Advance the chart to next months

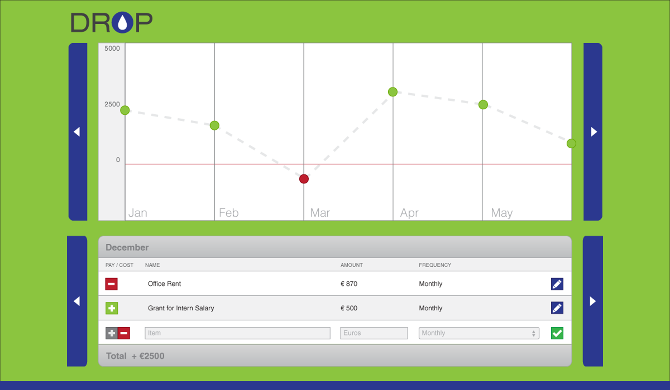[593, 132]
